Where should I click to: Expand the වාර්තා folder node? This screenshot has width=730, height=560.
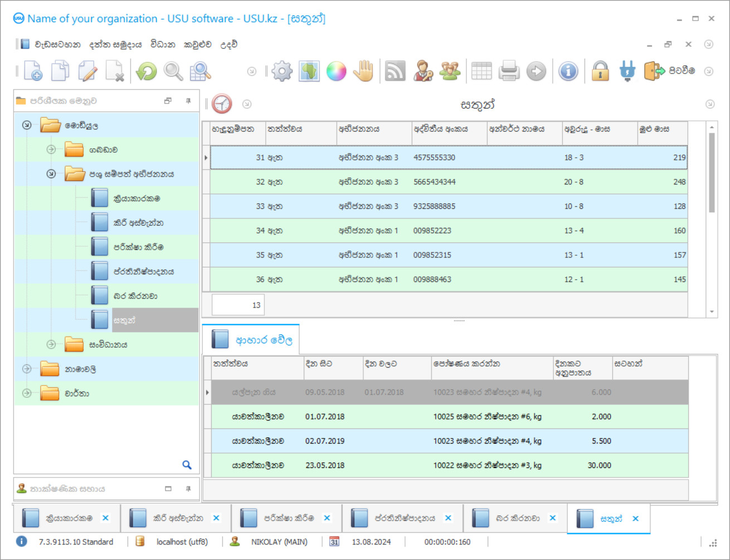(27, 393)
